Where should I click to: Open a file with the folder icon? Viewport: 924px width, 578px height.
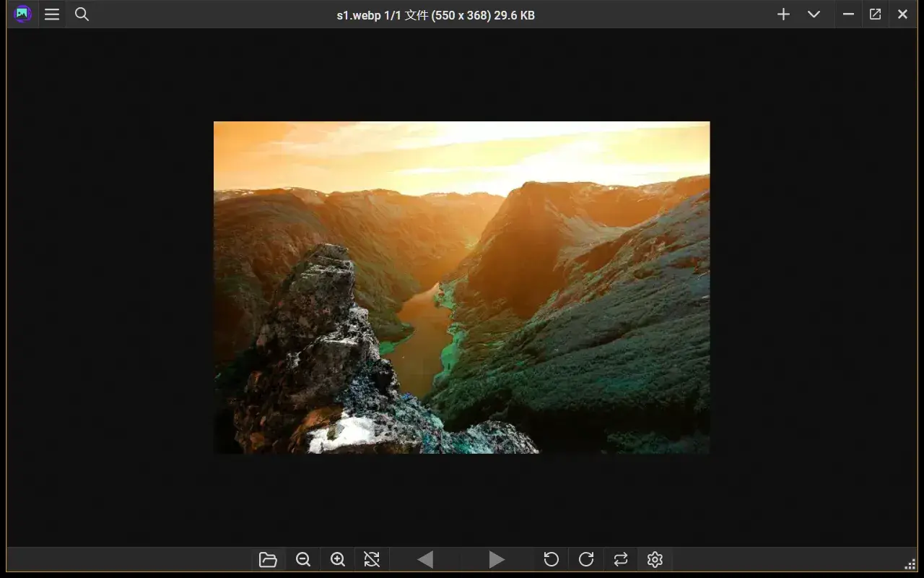coord(268,559)
